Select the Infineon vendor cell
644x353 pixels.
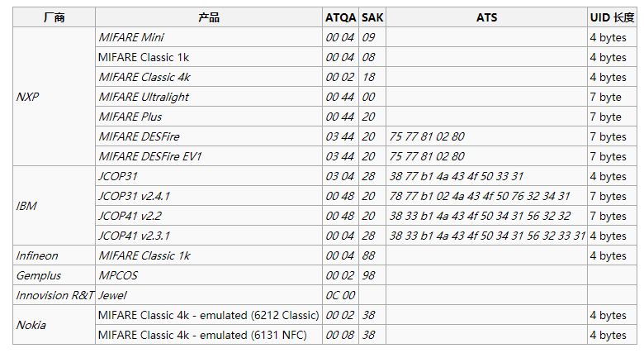pyautogui.click(x=37, y=255)
